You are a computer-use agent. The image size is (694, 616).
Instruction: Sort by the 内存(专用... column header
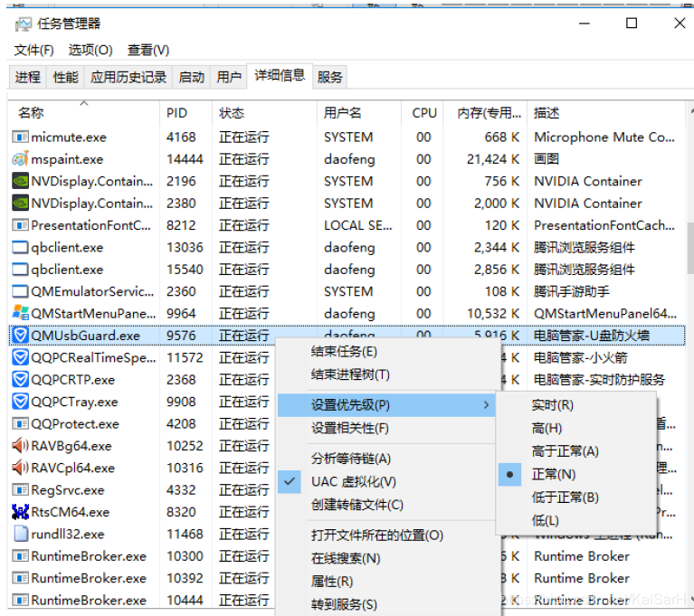click(485, 113)
